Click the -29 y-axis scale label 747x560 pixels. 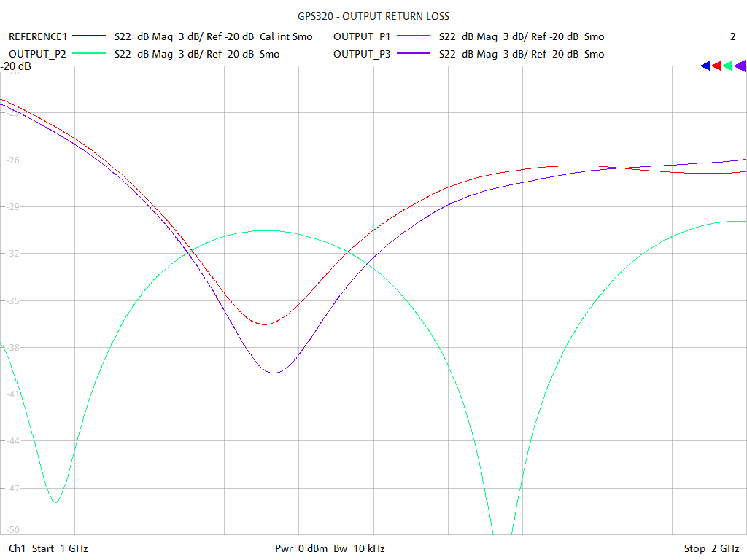13,206
